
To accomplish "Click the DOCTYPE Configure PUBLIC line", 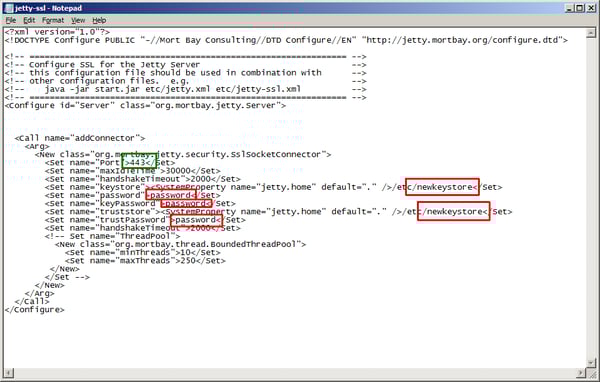I will 286,40.
